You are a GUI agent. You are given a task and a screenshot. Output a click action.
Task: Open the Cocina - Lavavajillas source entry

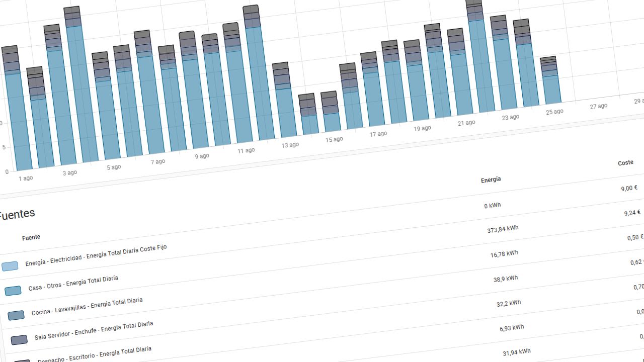(x=87, y=307)
